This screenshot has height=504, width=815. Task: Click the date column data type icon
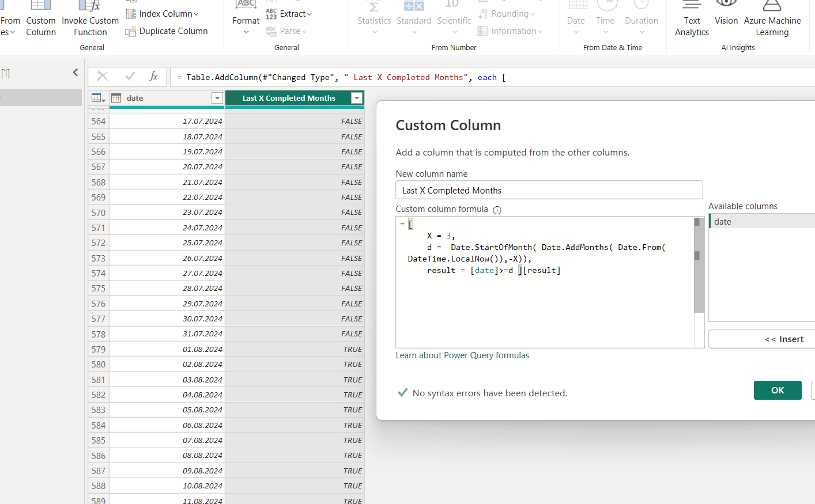[x=116, y=98]
